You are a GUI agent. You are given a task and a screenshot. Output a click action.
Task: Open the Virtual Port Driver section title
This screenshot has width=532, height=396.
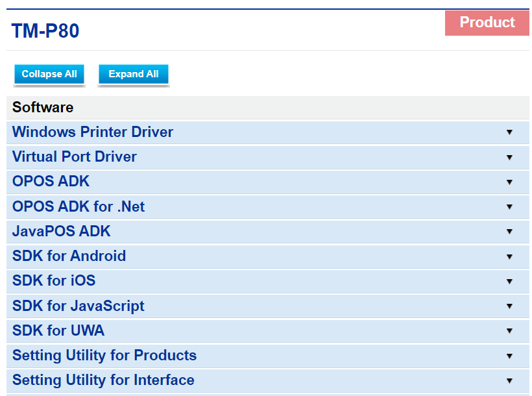(75, 157)
